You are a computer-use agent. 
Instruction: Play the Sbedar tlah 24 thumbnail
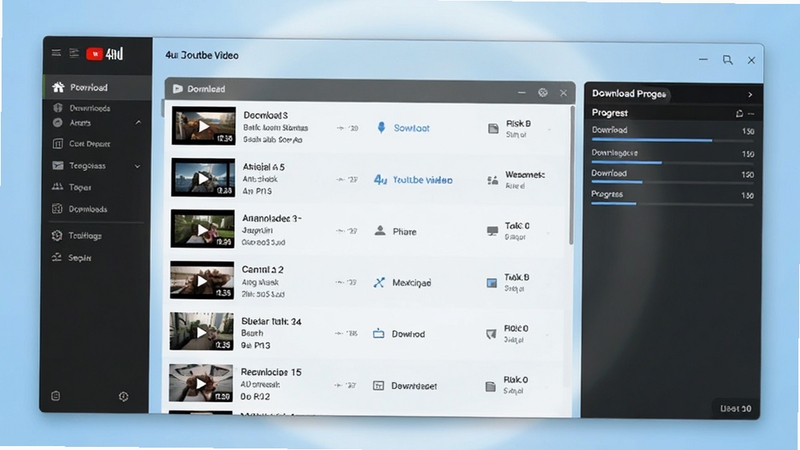pos(202,332)
